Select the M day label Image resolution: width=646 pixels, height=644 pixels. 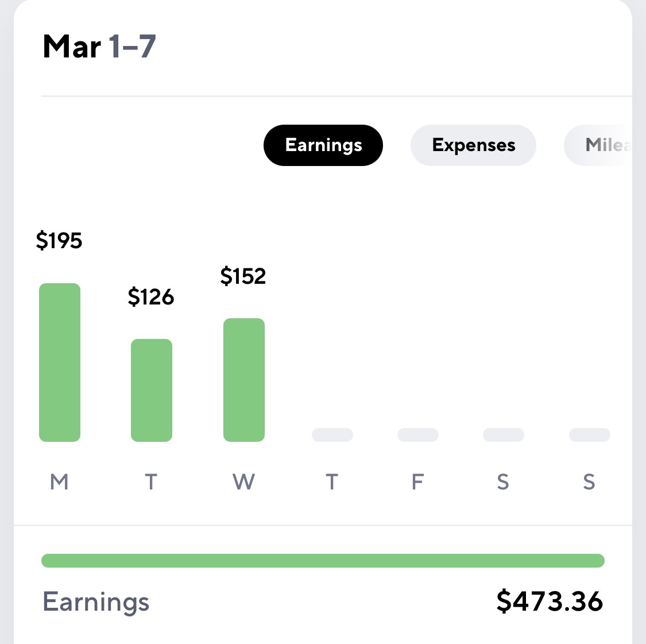click(59, 481)
